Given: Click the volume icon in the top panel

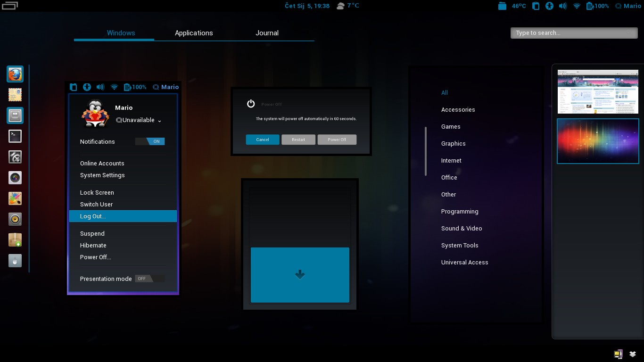Looking at the screenshot, I should pyautogui.click(x=563, y=6).
